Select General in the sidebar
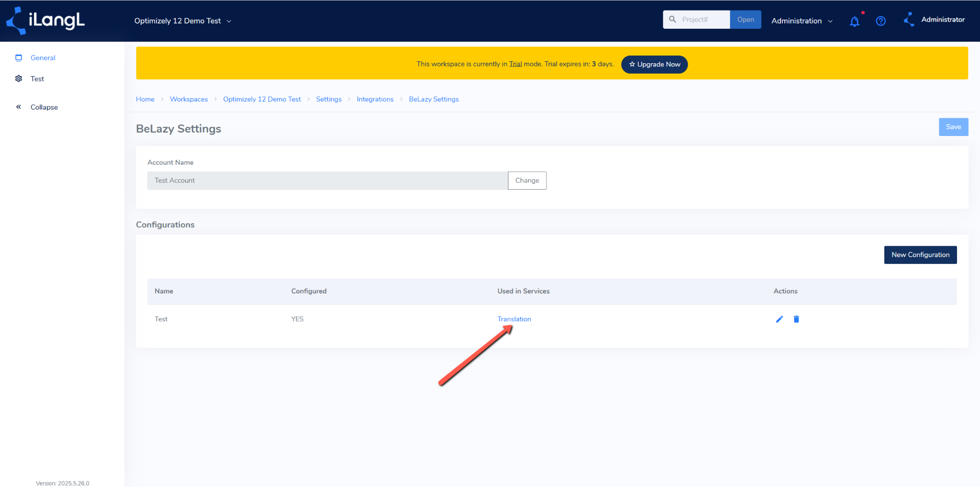980x487 pixels. click(43, 58)
